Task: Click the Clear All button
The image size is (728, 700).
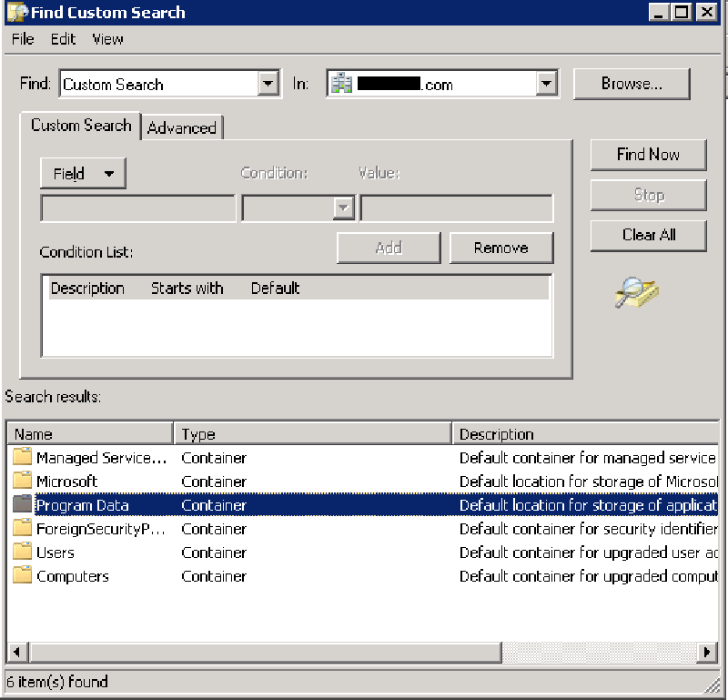Action: coord(648,236)
